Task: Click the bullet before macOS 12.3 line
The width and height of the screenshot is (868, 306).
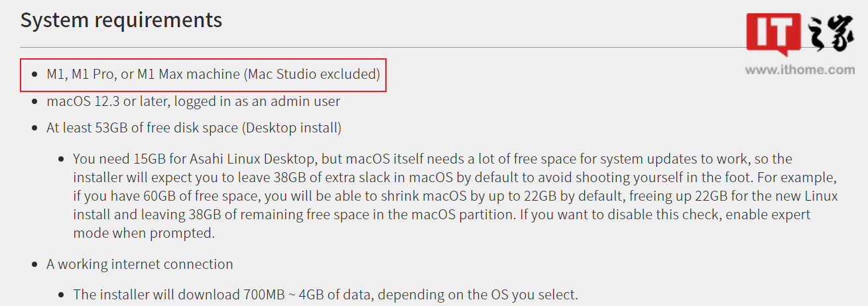Action: [x=35, y=102]
